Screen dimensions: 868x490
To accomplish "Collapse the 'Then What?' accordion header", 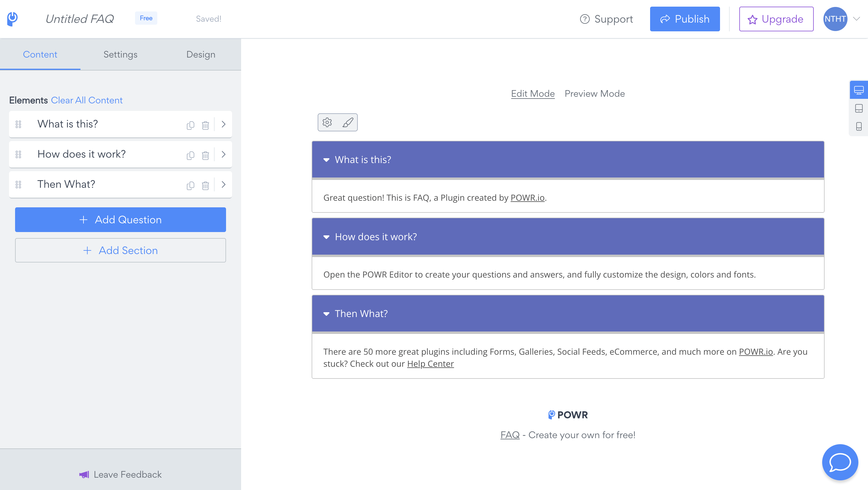I will pyautogui.click(x=568, y=313).
